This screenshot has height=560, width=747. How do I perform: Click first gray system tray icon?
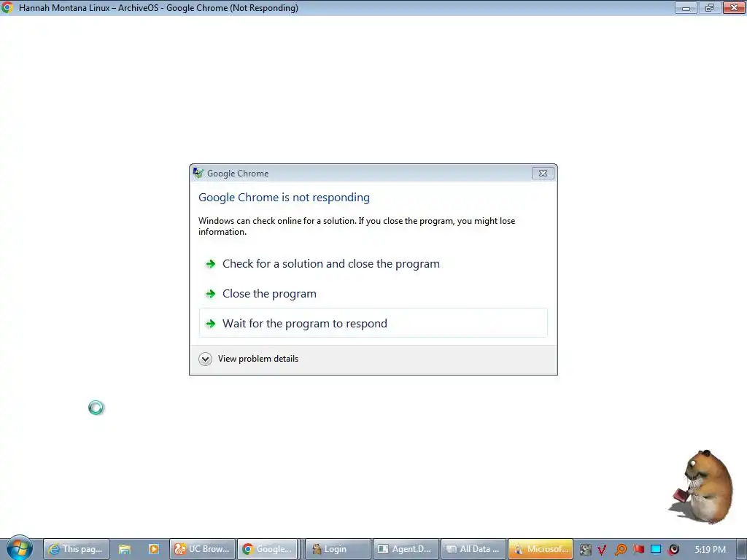[x=586, y=550]
